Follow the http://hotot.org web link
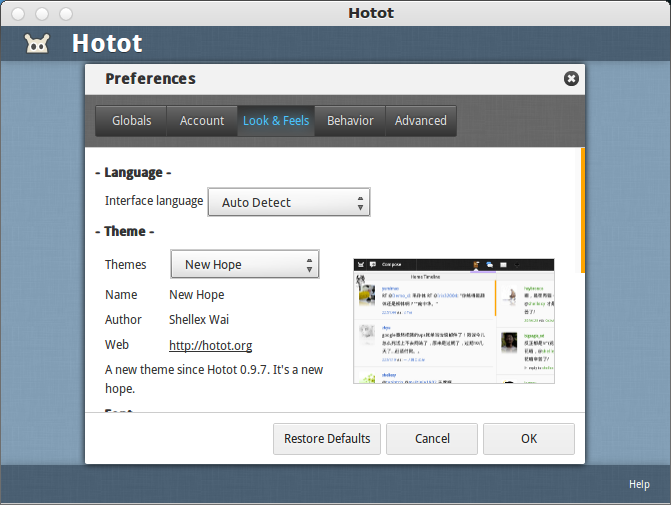671x505 pixels. 210,346
